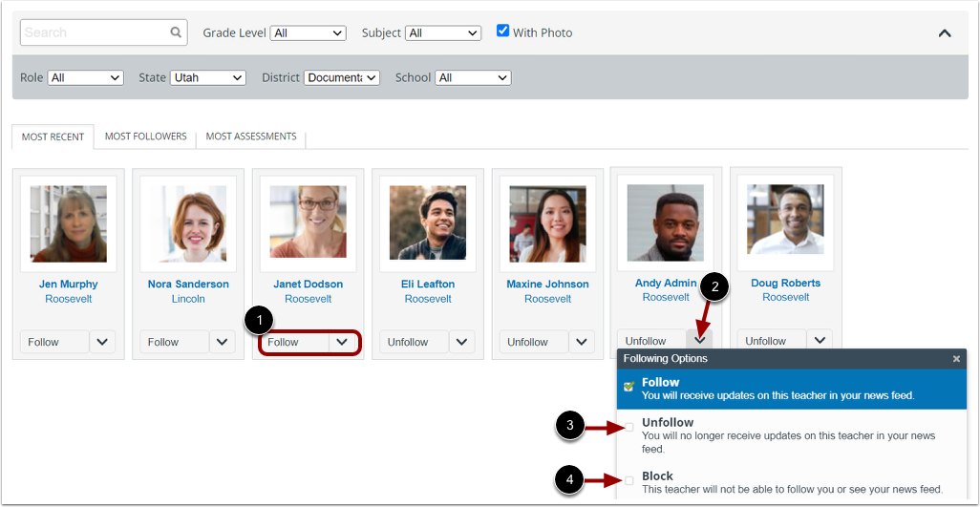Image resolution: width=980 pixels, height=507 pixels.
Task: Switch to the Most Followers tab
Action: click(x=145, y=137)
